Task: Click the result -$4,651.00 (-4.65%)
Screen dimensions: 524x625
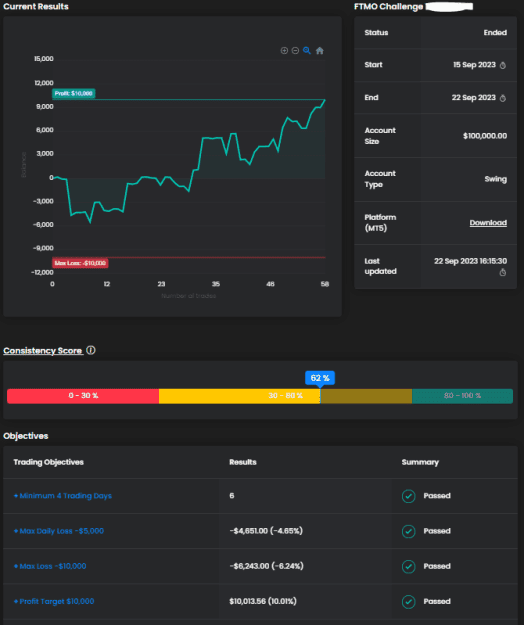Action: 266,531
